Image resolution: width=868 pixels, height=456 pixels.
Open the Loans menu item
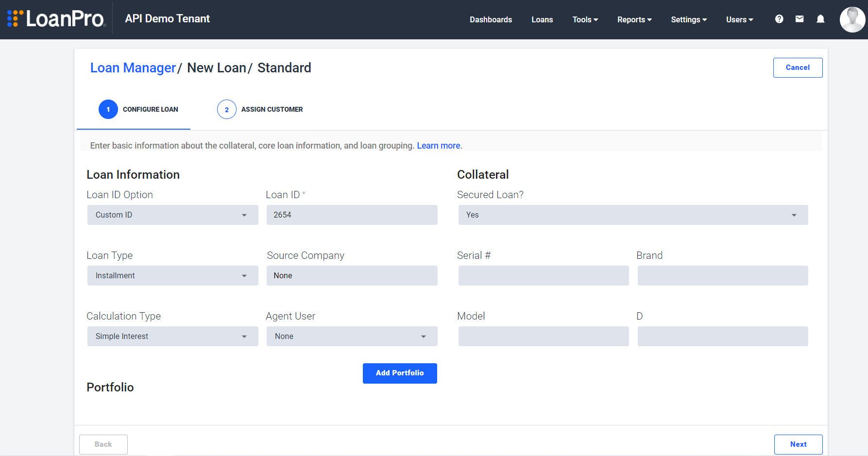542,19
